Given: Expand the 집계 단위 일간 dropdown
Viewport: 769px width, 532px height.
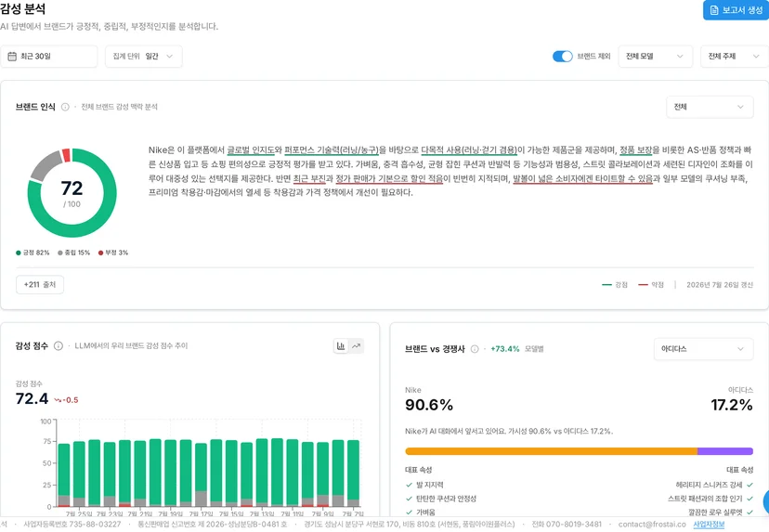Looking at the screenshot, I should click(144, 57).
